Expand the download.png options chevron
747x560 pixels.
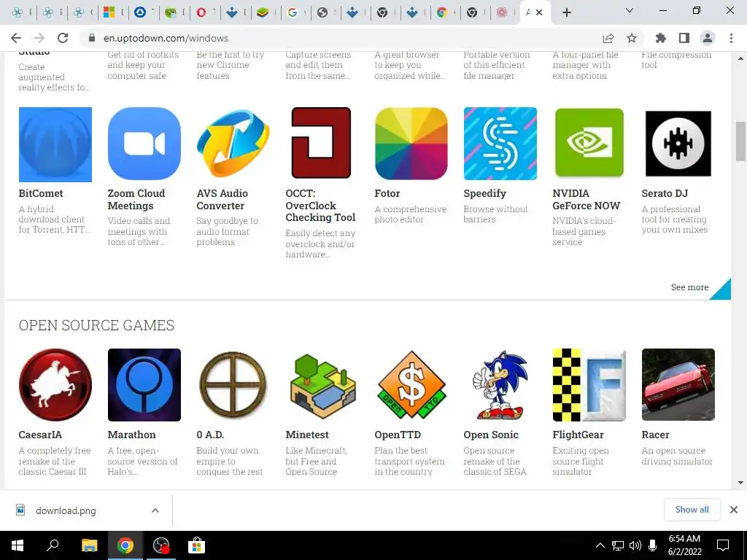tap(155, 510)
